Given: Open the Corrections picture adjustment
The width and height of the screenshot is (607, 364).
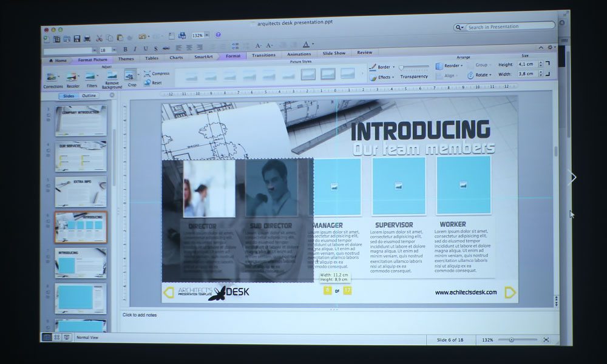Looking at the screenshot, I should tap(53, 78).
